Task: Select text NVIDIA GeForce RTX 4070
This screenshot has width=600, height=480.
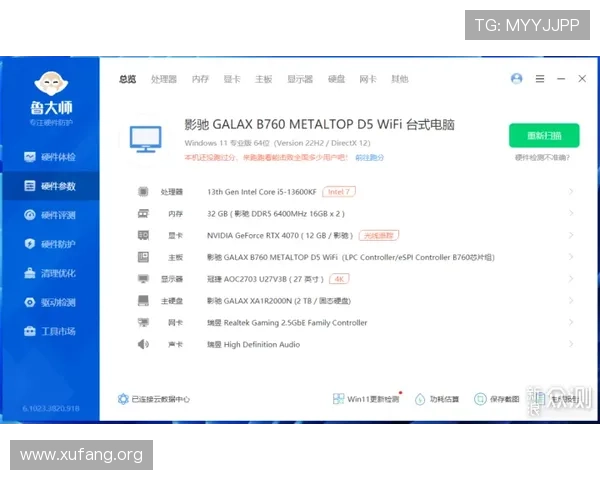Action: 253,235
